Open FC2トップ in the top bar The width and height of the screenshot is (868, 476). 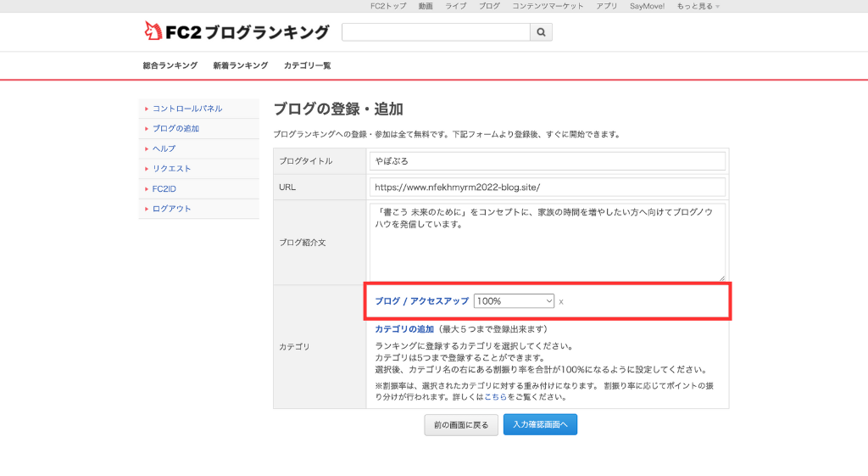(388, 6)
